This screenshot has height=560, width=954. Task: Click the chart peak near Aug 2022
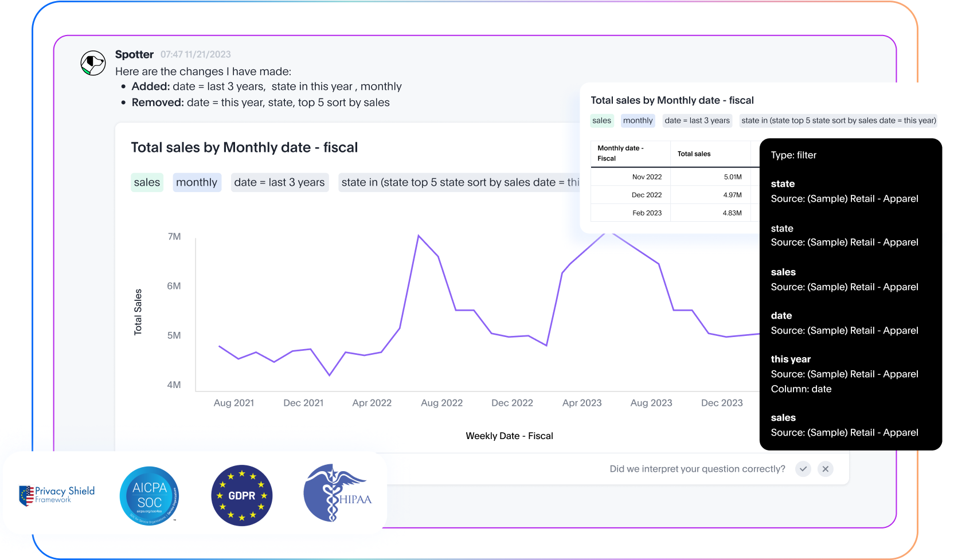(419, 235)
